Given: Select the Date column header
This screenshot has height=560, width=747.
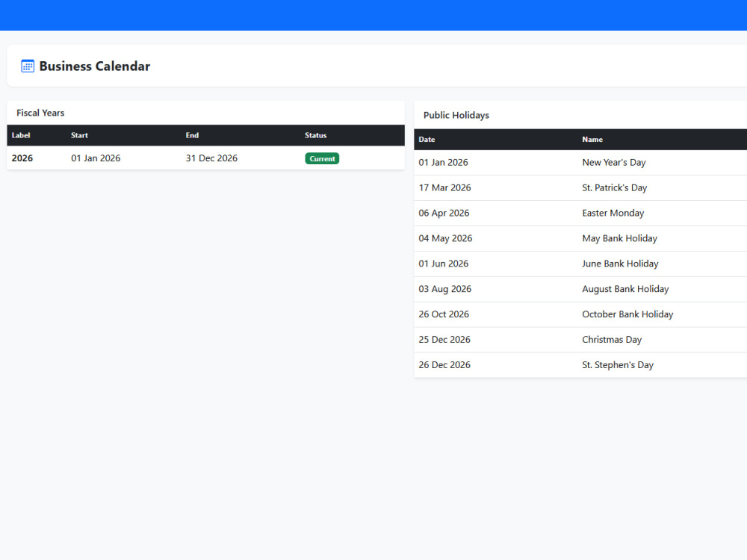Looking at the screenshot, I should (427, 140).
